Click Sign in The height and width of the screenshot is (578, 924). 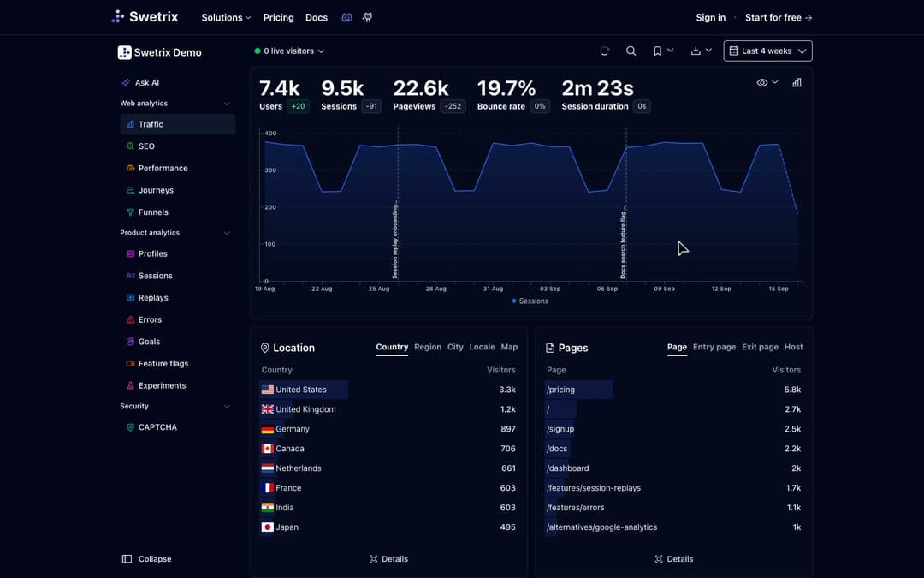711,18
